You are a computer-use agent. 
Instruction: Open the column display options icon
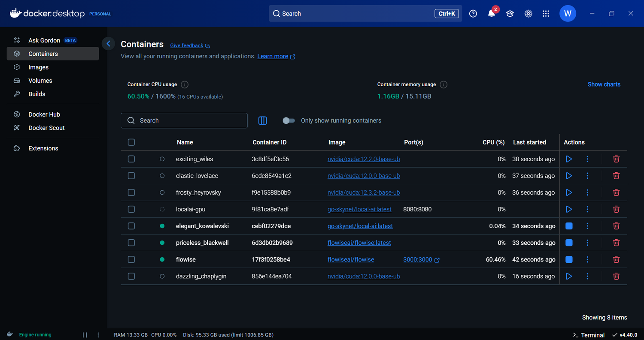[x=263, y=120]
